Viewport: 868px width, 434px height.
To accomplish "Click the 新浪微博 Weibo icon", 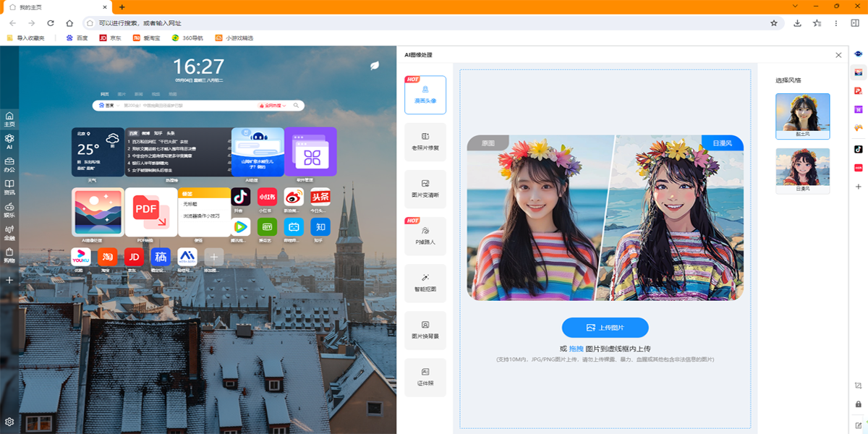I will pos(294,197).
